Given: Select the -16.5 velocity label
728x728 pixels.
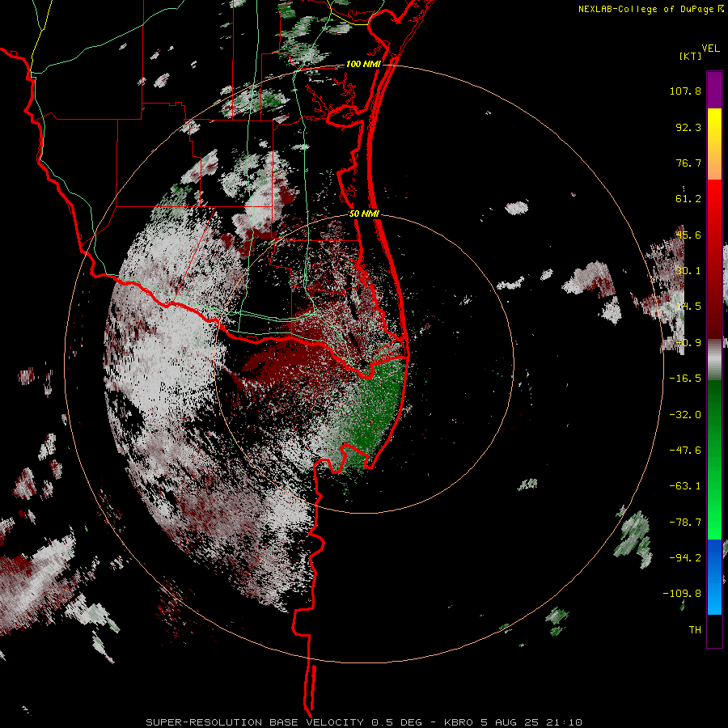Looking at the screenshot, I should 685,379.
